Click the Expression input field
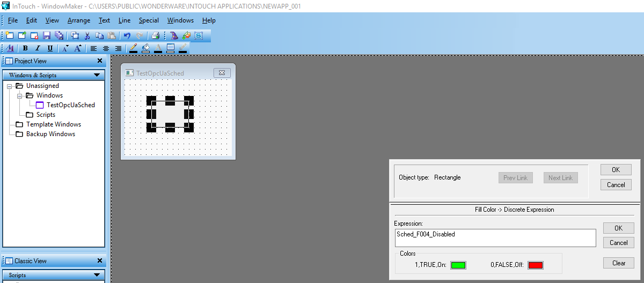Viewport: 644px width, 283px height. [494, 238]
